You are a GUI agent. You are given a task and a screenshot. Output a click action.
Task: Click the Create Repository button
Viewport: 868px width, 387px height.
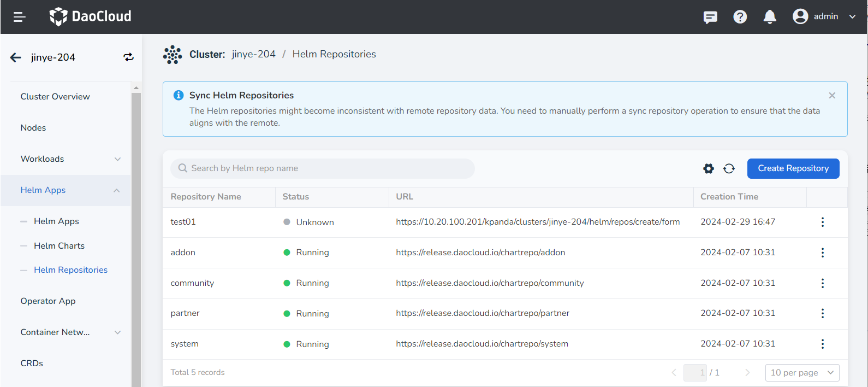(x=793, y=168)
